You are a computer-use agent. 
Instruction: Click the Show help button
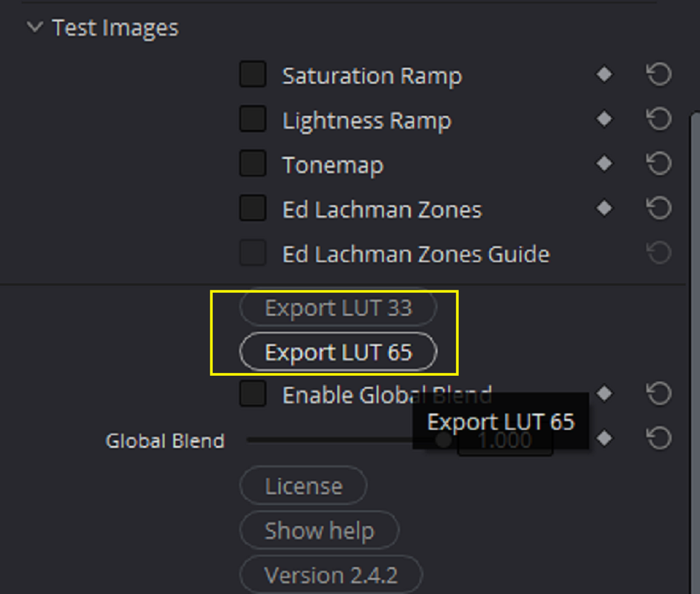[x=320, y=530]
